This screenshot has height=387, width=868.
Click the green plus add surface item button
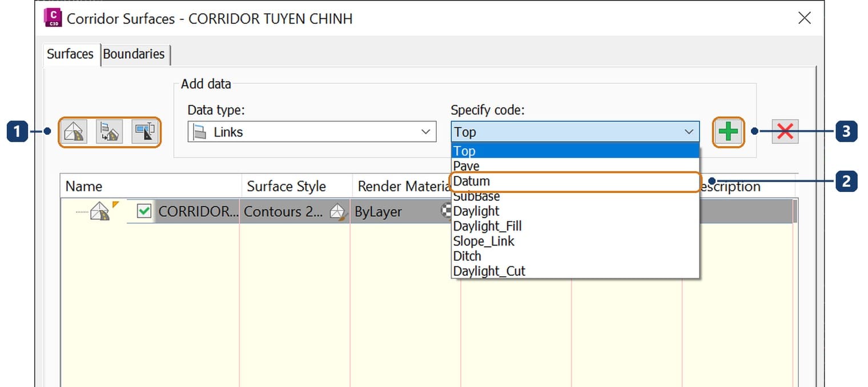(x=728, y=132)
